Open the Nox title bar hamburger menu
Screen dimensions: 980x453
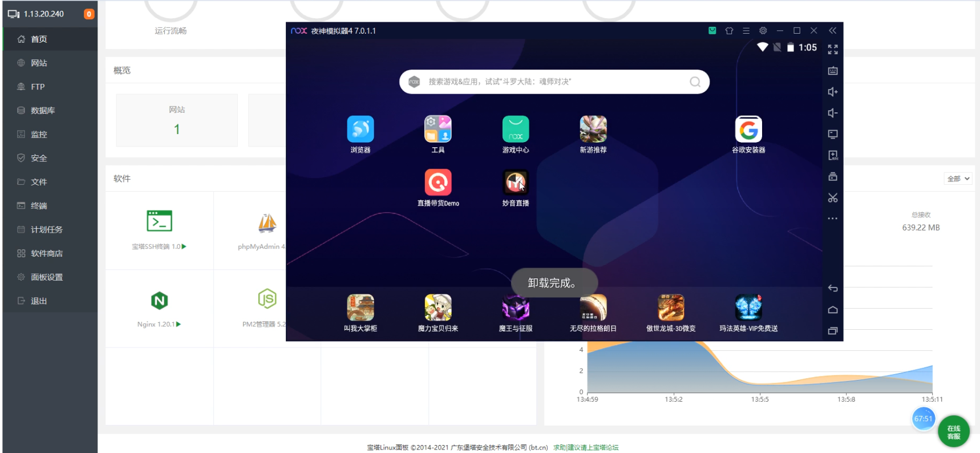[746, 31]
